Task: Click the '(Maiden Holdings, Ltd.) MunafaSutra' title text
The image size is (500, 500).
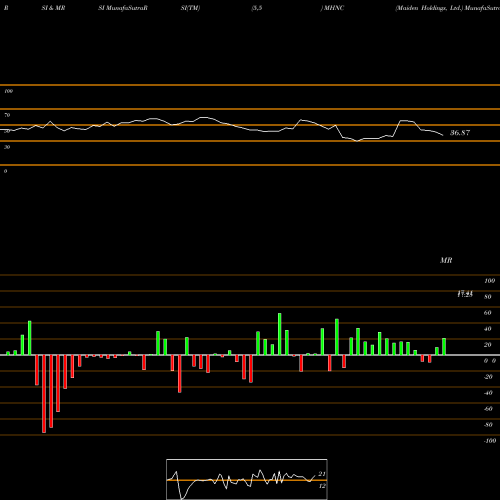Action: (x=447, y=8)
